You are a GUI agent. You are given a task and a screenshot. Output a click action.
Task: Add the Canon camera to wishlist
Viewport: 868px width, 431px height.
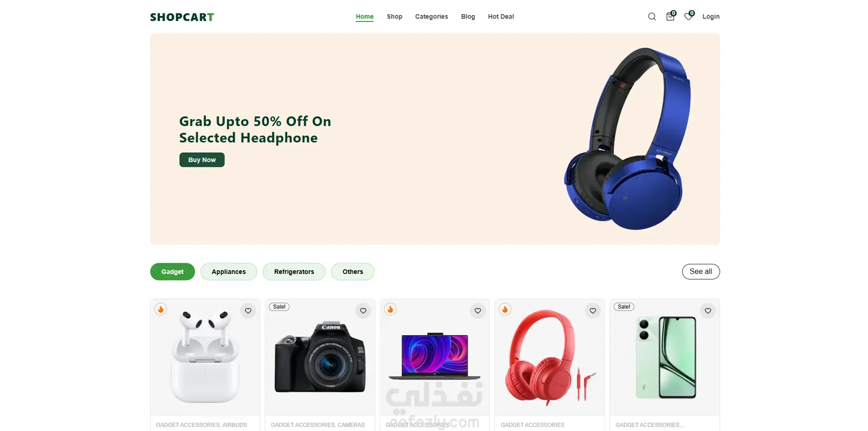tap(363, 311)
